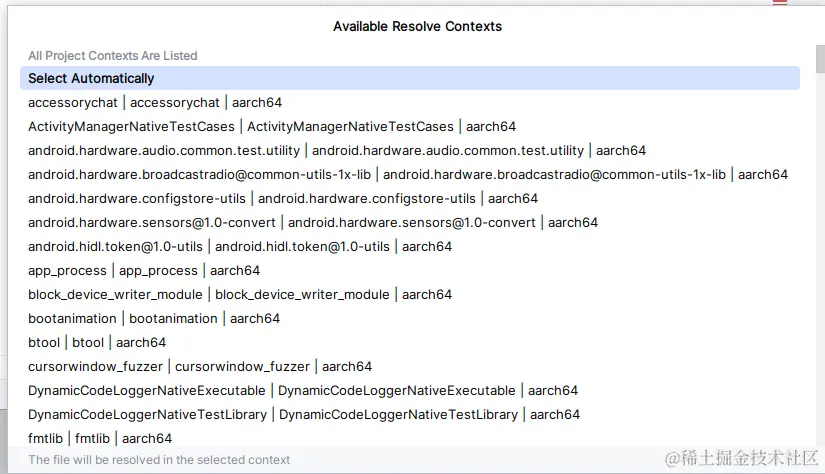Select the fmtlib aarch64 context

tap(100, 438)
